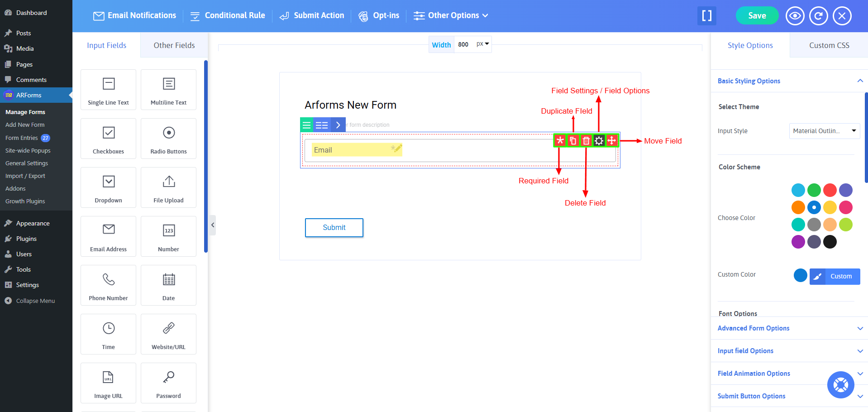Mark field as required with asterisk icon
Image resolution: width=868 pixels, height=412 pixels.
pyautogui.click(x=560, y=141)
